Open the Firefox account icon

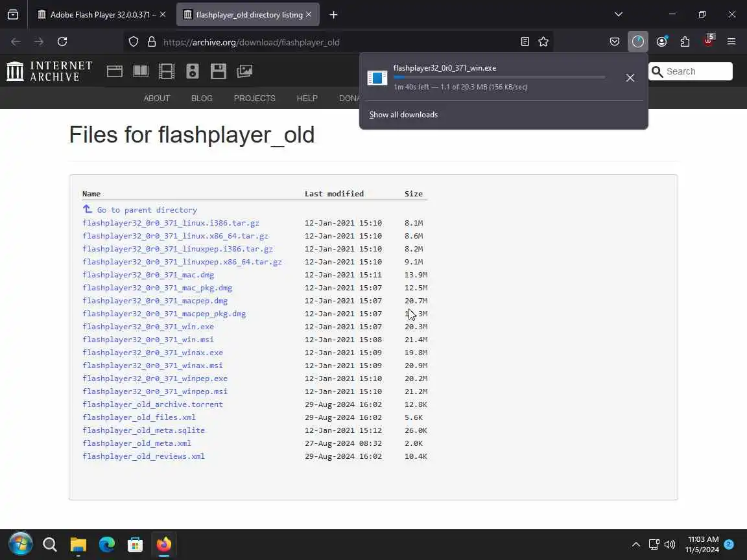(x=661, y=42)
